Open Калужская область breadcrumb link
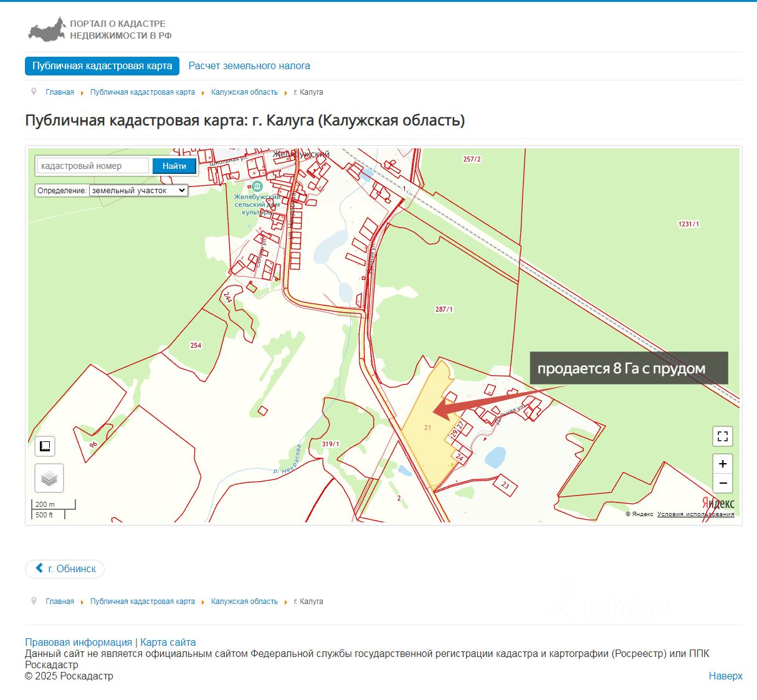This screenshot has height=700, width=757. pos(244,92)
